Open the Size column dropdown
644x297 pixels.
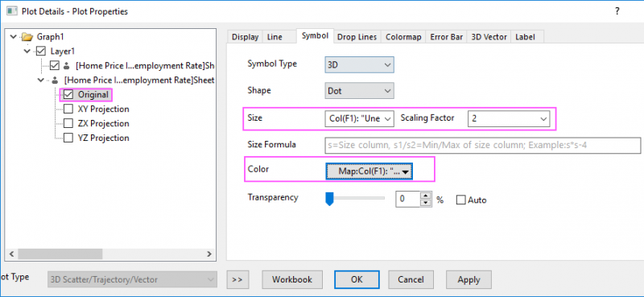(359, 118)
